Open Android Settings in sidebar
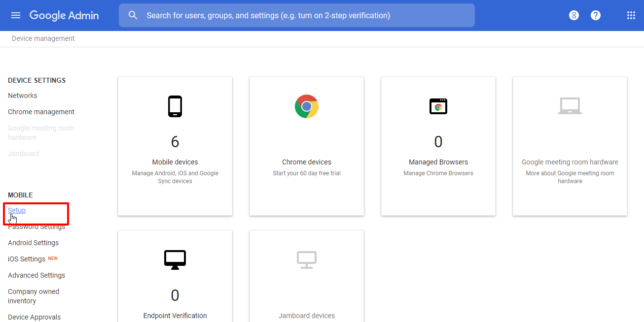 [34, 243]
